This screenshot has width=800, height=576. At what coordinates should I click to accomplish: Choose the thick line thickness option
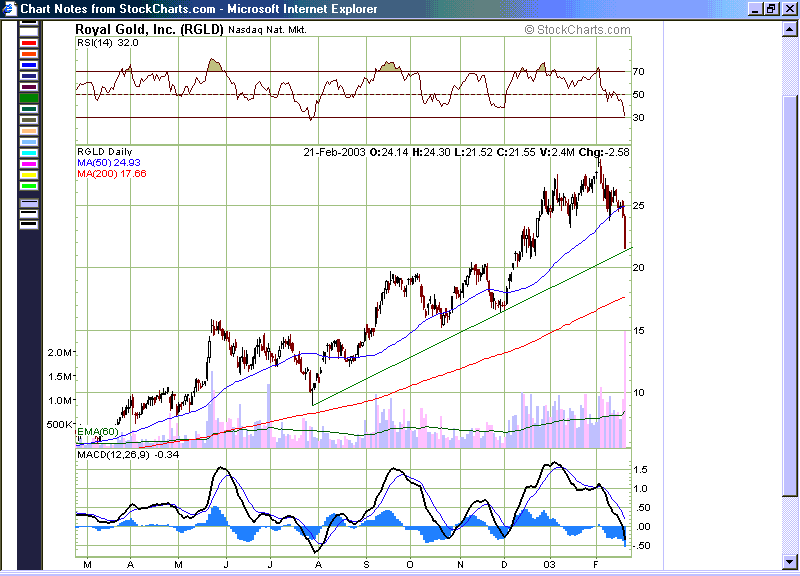point(29,224)
